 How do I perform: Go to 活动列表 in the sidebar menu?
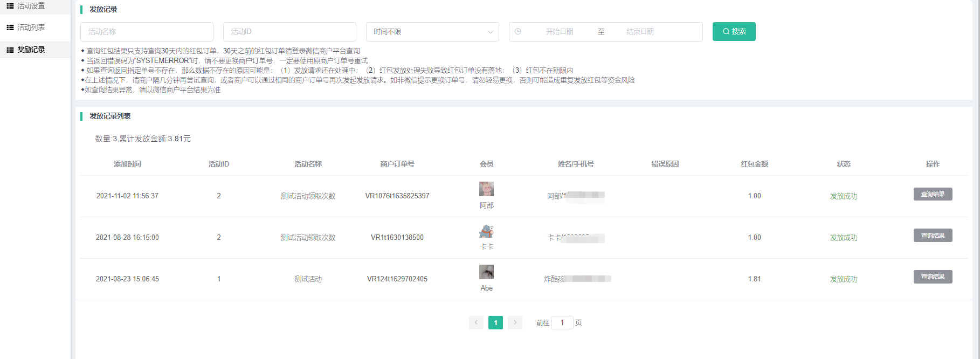[31, 27]
